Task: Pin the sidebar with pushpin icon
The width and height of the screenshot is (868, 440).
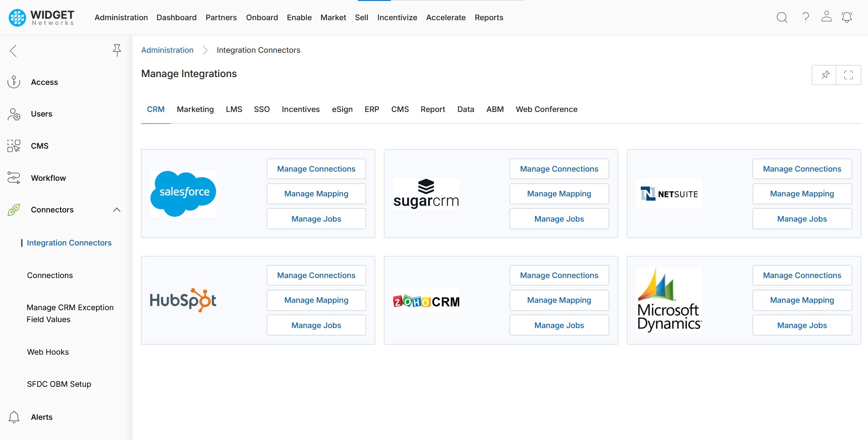Action: coord(117,50)
